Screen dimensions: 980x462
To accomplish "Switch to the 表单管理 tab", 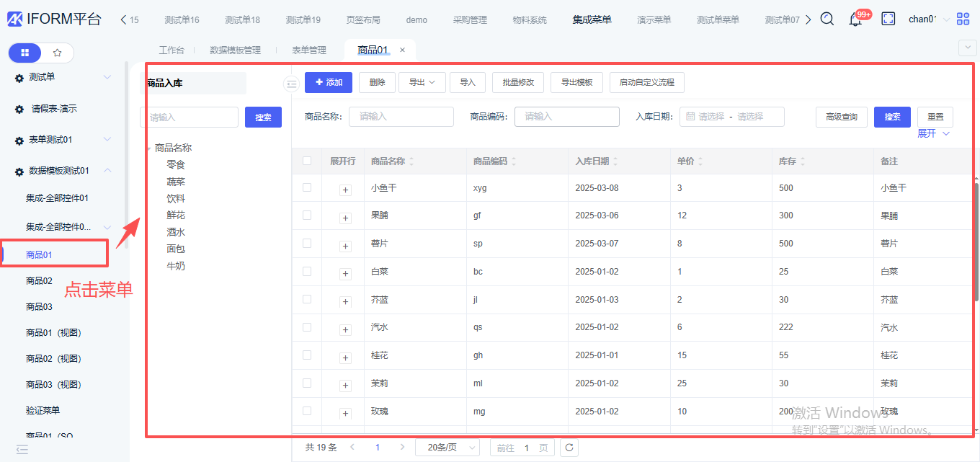I will [309, 50].
